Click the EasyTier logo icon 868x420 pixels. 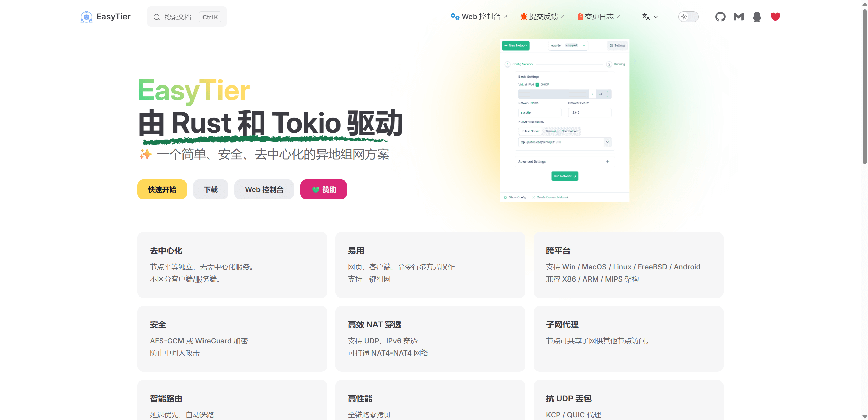[86, 17]
